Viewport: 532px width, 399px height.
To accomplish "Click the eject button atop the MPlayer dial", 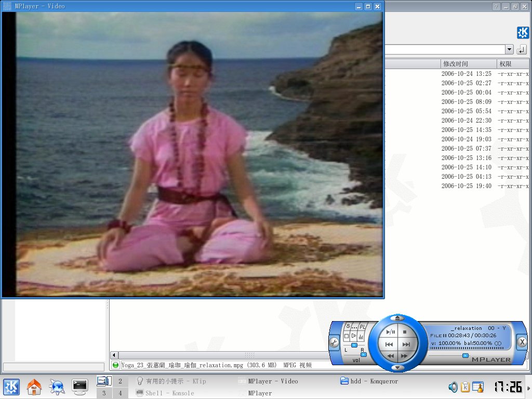I will pos(397,318).
